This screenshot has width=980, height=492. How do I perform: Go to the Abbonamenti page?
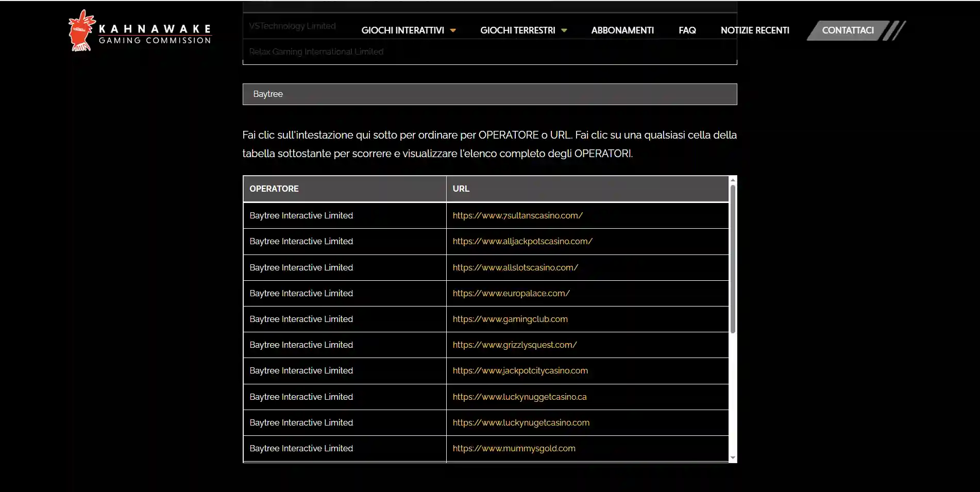click(622, 30)
